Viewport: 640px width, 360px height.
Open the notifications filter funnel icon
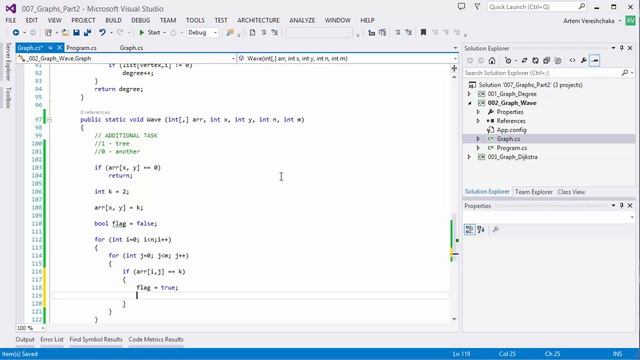477,7
